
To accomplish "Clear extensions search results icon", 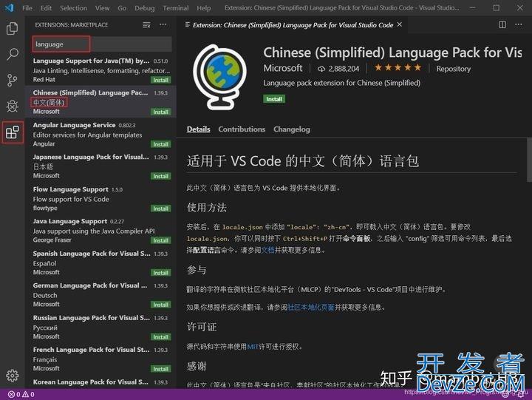I will click(x=146, y=25).
